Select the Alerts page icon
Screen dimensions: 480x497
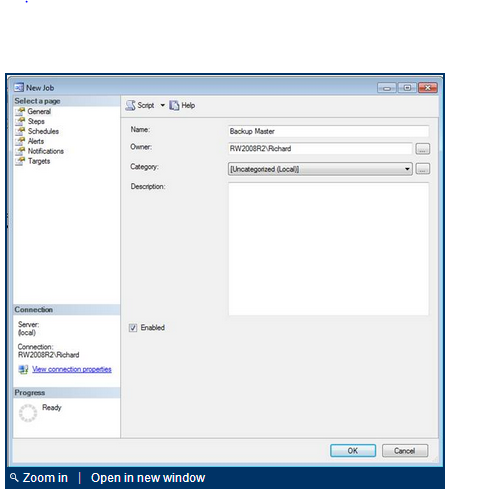click(20, 141)
